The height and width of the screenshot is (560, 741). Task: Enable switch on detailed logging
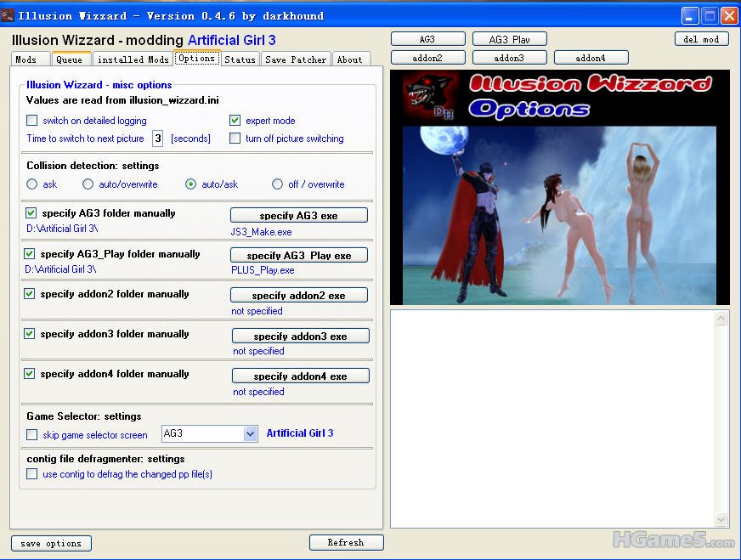pyautogui.click(x=31, y=121)
